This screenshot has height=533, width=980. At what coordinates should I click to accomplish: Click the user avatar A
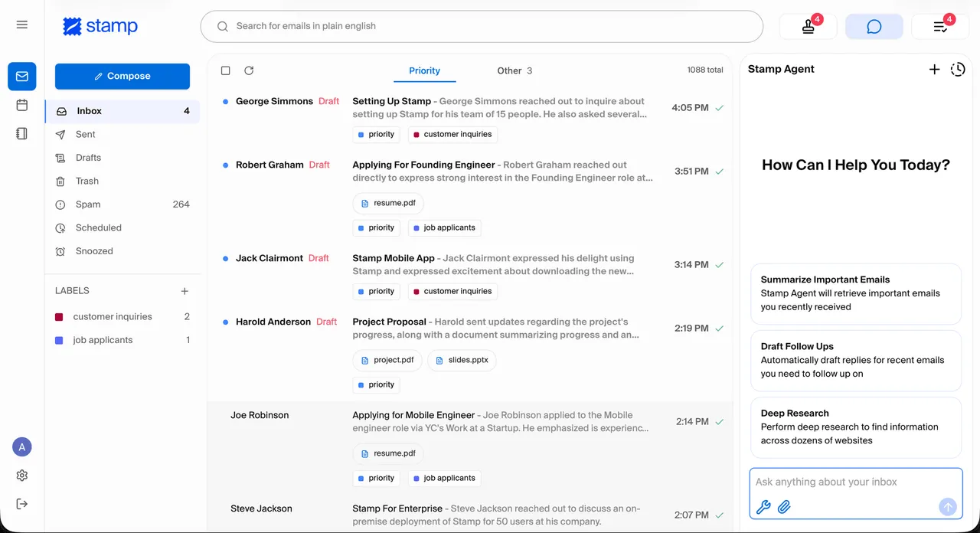[x=21, y=447]
